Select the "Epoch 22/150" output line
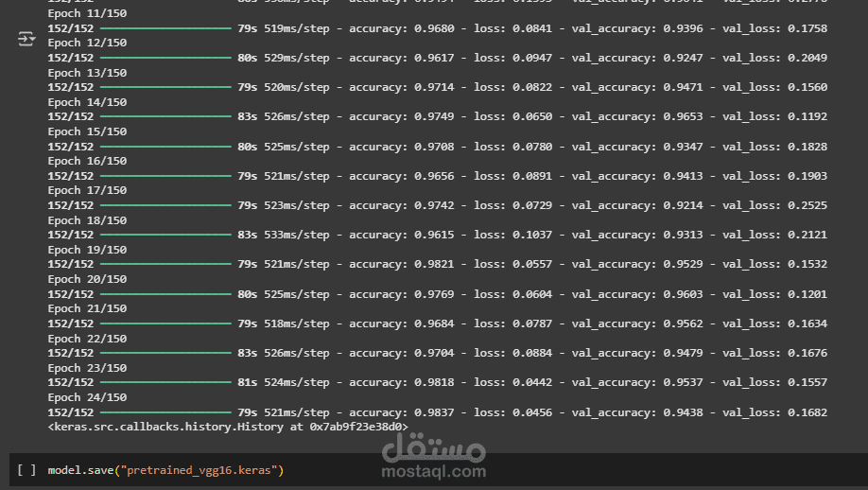 [x=87, y=339]
